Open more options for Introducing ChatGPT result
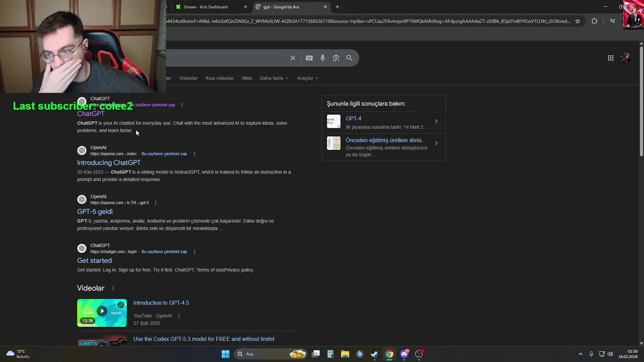644x362 pixels. [x=194, y=154]
